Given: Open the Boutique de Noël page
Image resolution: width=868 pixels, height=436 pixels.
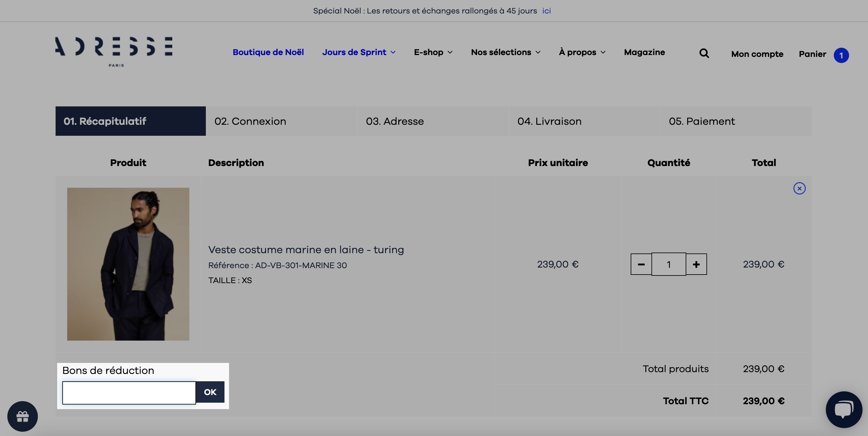Looking at the screenshot, I should point(268,52).
